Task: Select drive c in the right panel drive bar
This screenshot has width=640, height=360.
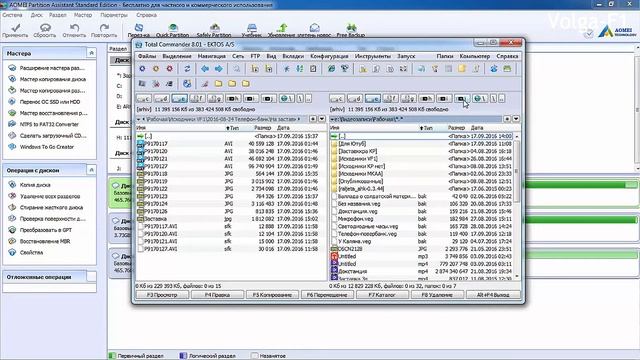Action: pos(337,98)
